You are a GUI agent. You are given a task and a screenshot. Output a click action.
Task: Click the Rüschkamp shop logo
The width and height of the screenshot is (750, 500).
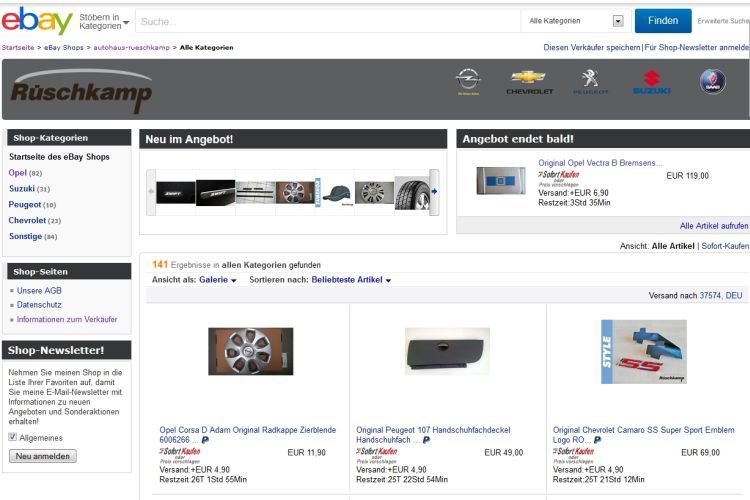point(81,91)
